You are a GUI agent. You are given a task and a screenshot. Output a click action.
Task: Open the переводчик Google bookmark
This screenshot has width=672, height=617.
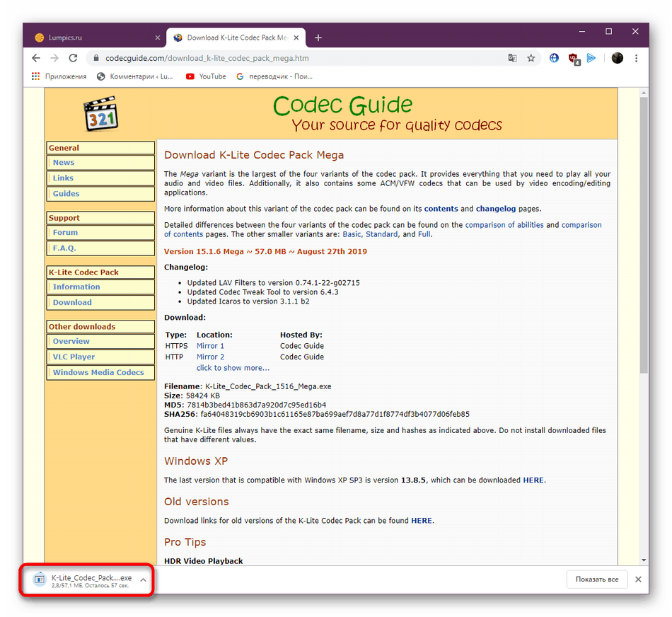click(274, 76)
